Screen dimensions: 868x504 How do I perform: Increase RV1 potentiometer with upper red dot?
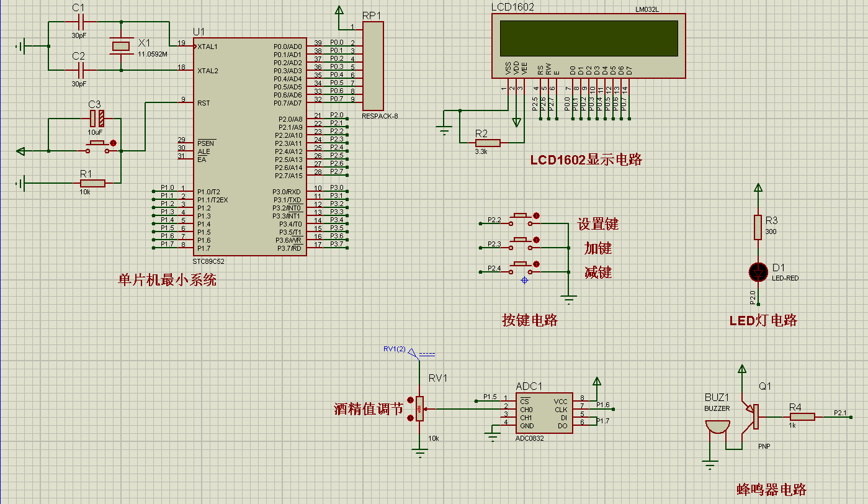pyautogui.click(x=409, y=400)
